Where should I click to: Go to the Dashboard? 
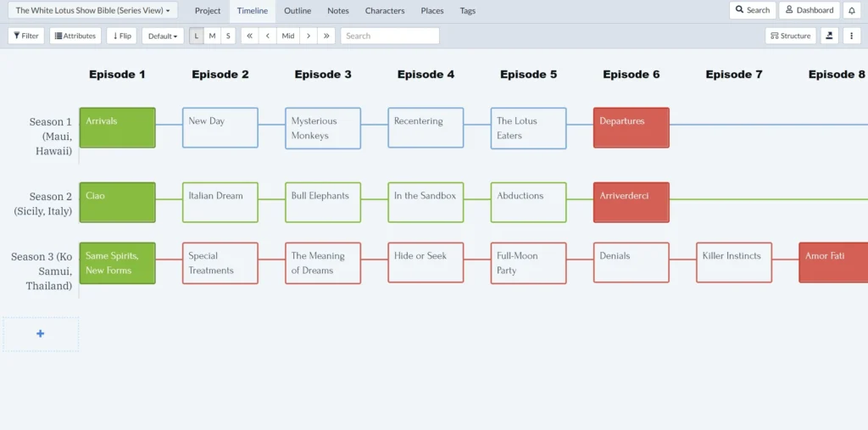point(810,10)
